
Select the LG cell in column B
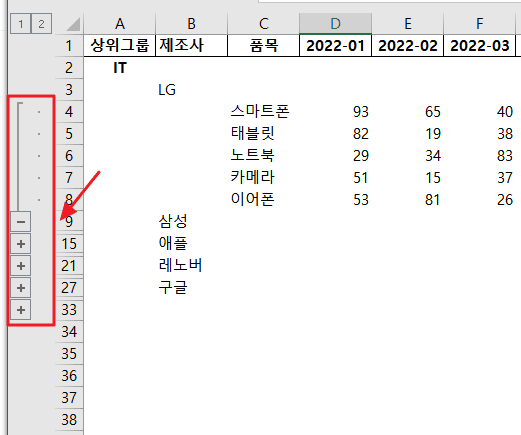coord(191,90)
